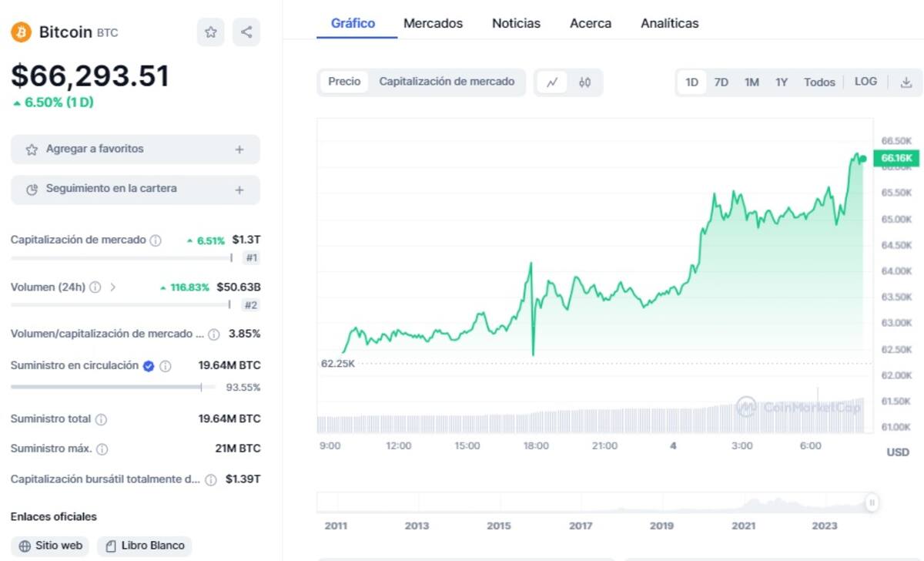Click info icon beside Suministro total
The height and width of the screenshot is (561, 924).
pyautogui.click(x=101, y=419)
